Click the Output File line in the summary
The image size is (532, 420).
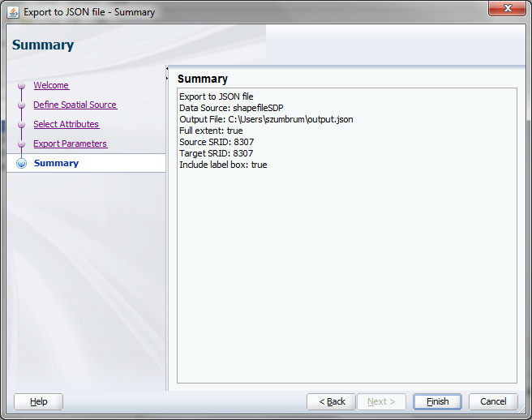click(266, 119)
